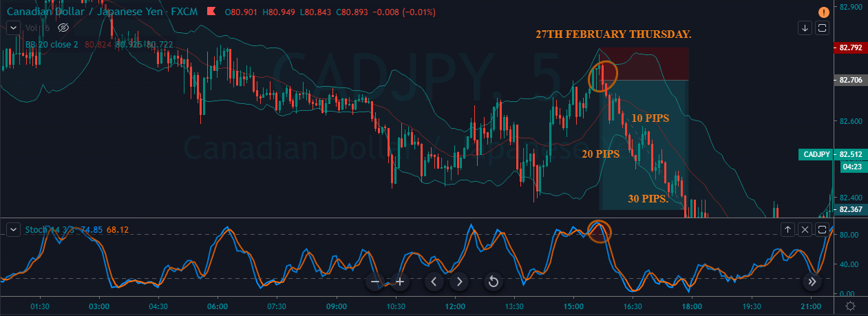Collapse the main chart indicator legend
Viewport: 868px width, 316px height.
pyautogui.click(x=12, y=28)
